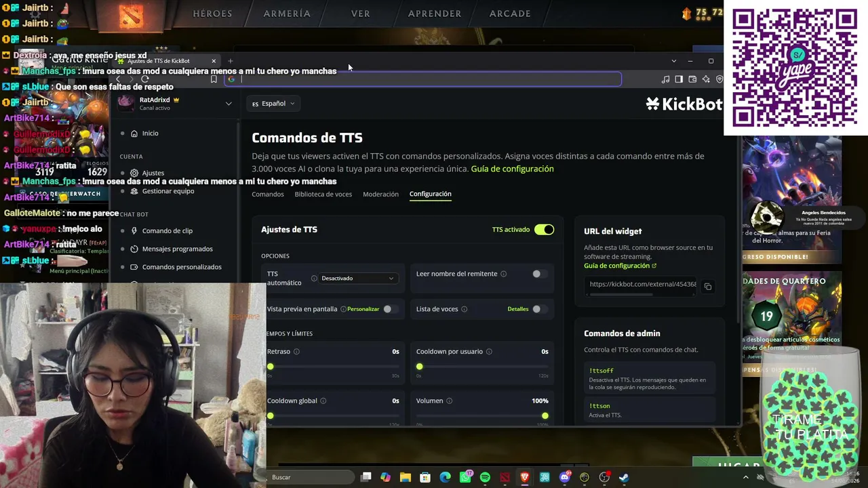
Task: Click the info icon beside Cooldown por usuario
Action: (x=489, y=352)
